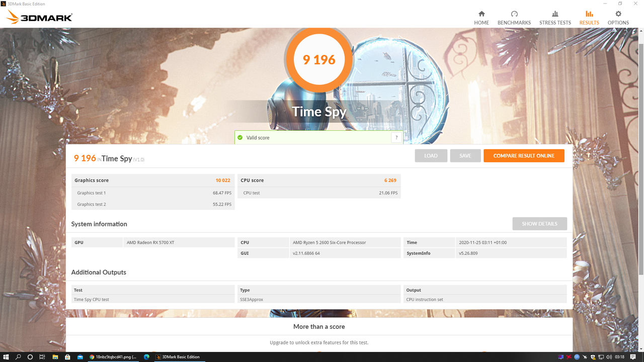Open the volume control in the system tray

click(609, 357)
